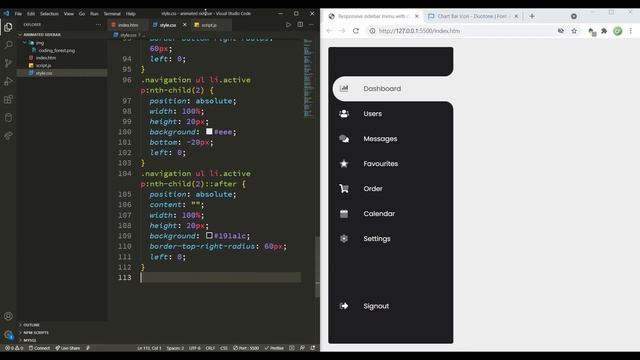Go forward in the browser

pyautogui.click(x=342, y=31)
